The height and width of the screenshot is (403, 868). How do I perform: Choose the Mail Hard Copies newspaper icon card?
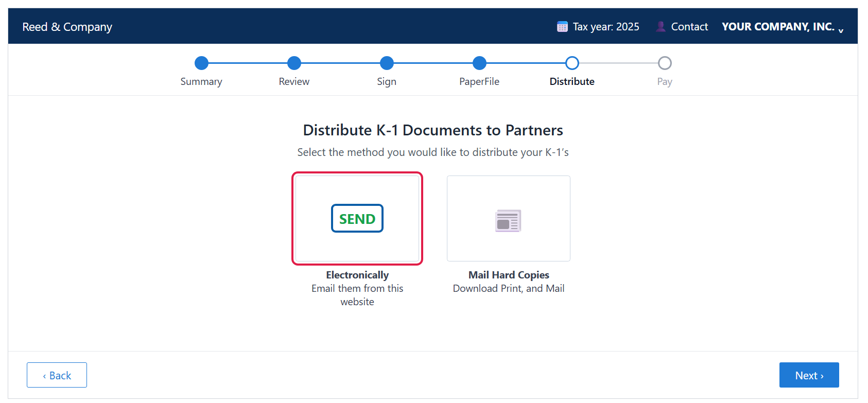[x=509, y=218]
